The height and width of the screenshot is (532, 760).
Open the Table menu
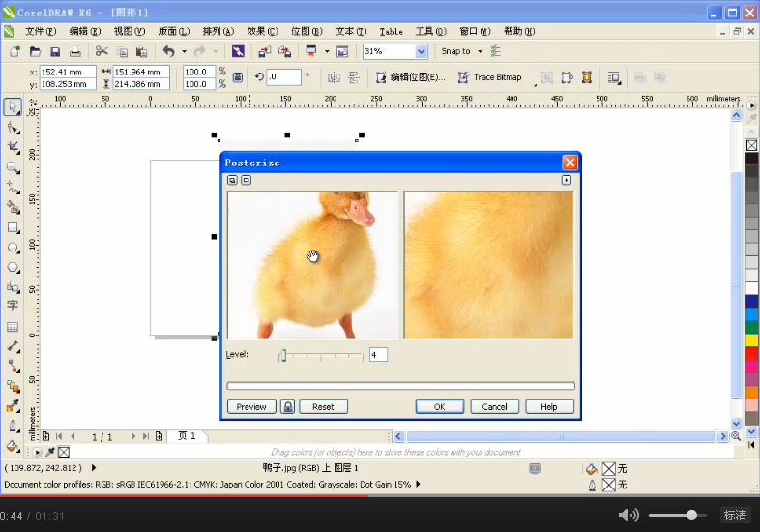(391, 32)
